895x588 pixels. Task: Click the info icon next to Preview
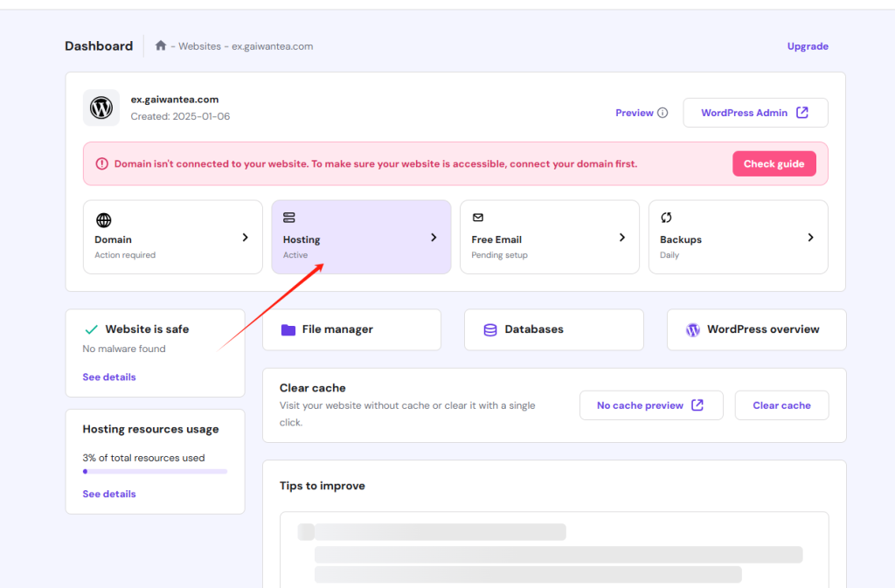point(663,113)
